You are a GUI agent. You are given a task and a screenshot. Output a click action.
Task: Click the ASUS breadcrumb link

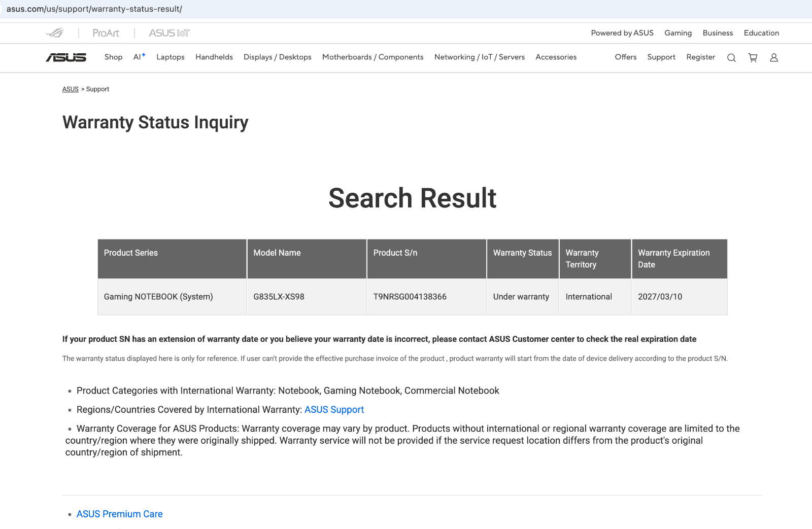coord(71,89)
